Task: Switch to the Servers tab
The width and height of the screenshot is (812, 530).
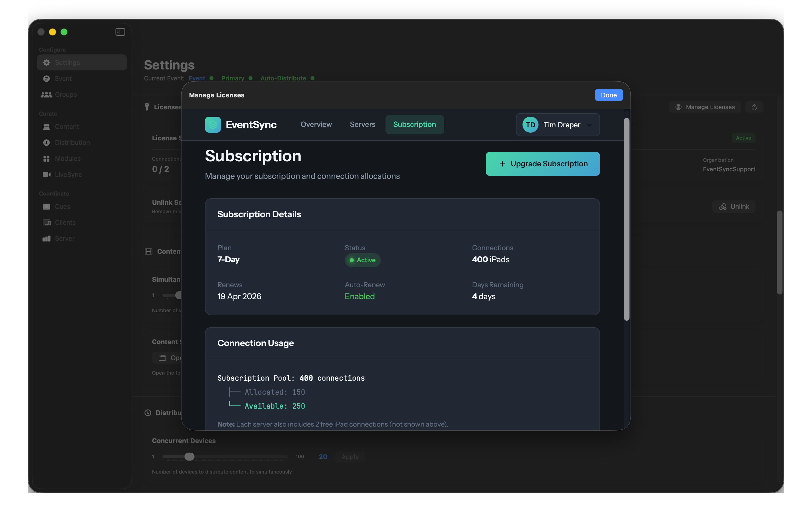Action: [x=362, y=125]
